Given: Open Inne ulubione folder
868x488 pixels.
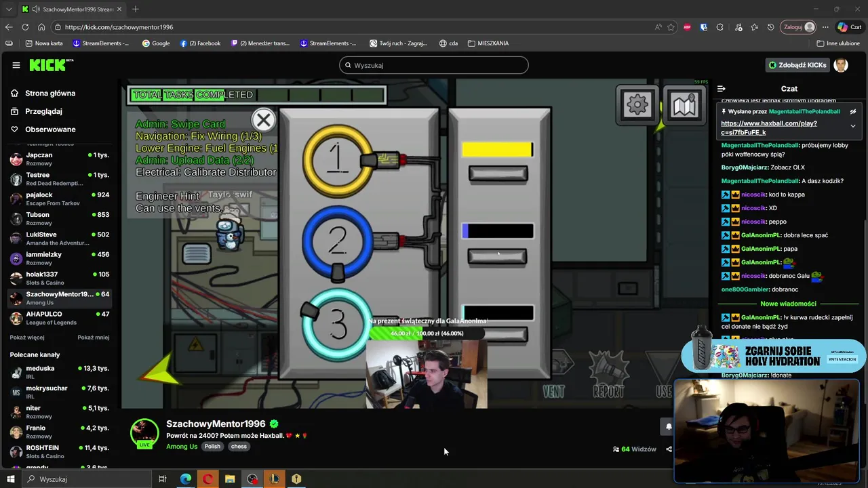Looking at the screenshot, I should coord(838,43).
